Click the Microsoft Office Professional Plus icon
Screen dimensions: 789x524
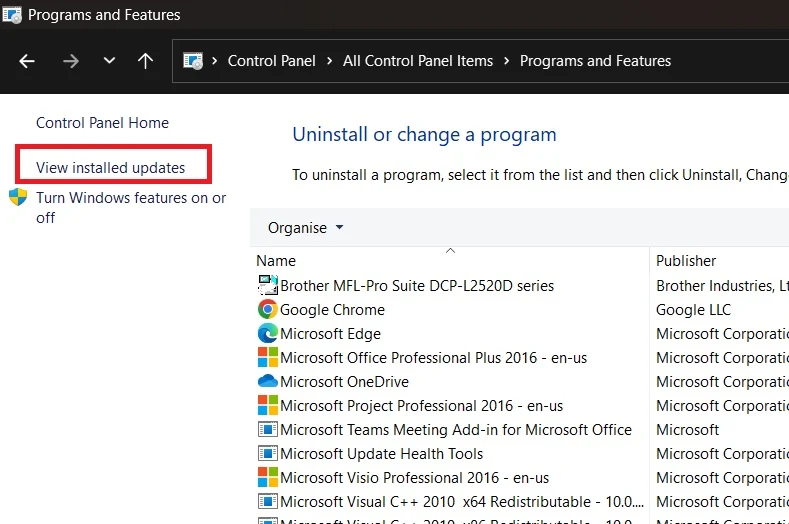click(x=267, y=358)
